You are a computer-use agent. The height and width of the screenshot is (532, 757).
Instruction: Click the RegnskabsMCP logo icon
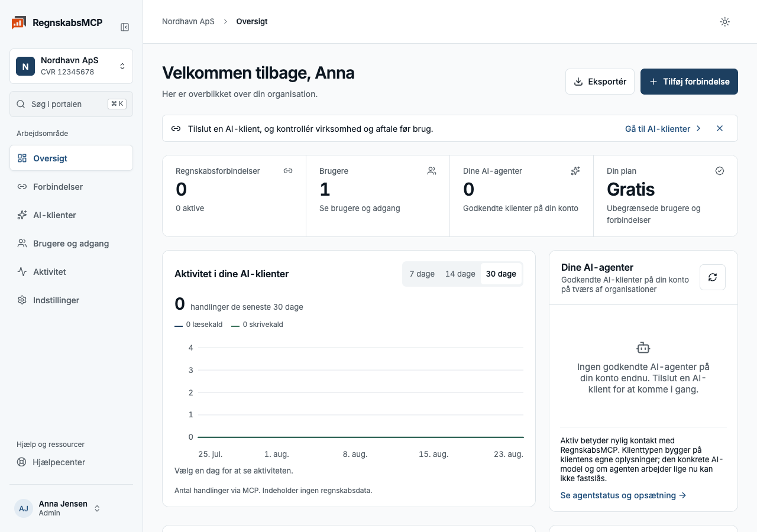pyautogui.click(x=18, y=22)
